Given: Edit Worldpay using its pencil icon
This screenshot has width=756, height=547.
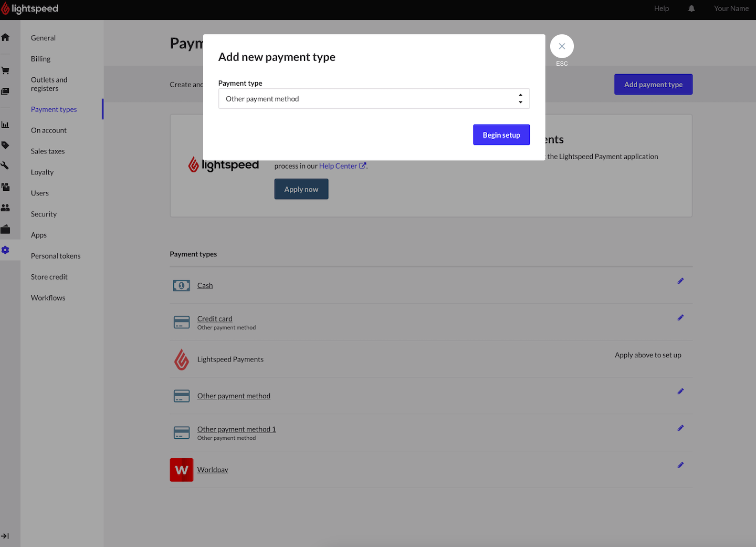Looking at the screenshot, I should click(x=680, y=465).
